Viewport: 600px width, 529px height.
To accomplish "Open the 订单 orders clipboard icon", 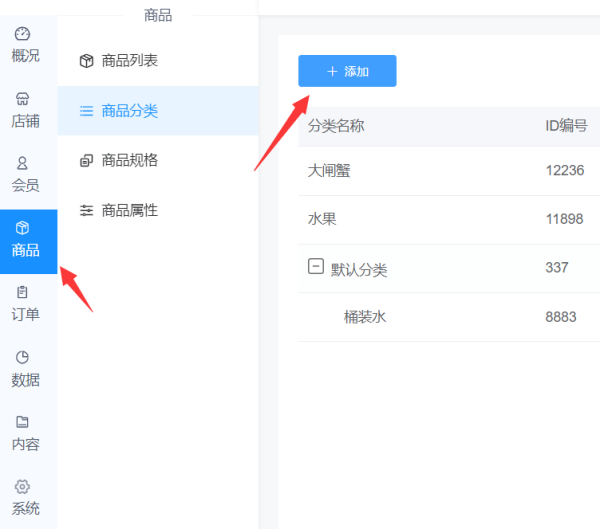I will coord(22,292).
